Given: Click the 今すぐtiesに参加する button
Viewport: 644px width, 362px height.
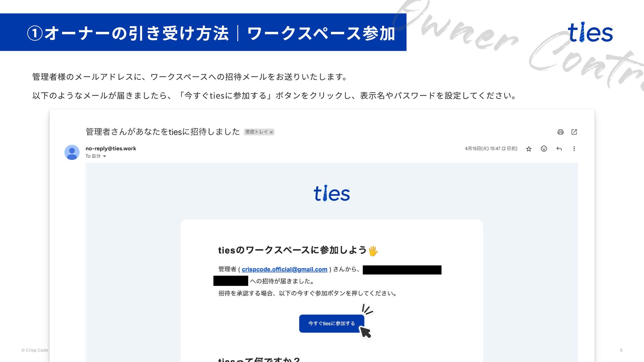Looking at the screenshot, I should pos(331,323).
